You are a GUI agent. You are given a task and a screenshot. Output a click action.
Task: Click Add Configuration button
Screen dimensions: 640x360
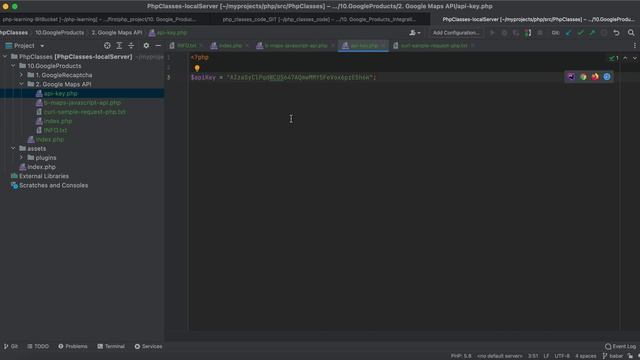click(456, 33)
